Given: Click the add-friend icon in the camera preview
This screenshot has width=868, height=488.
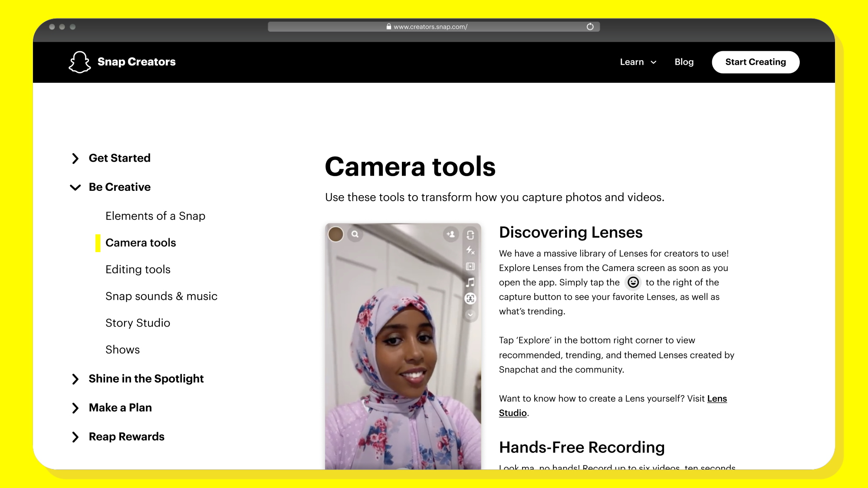Looking at the screenshot, I should pos(451,234).
